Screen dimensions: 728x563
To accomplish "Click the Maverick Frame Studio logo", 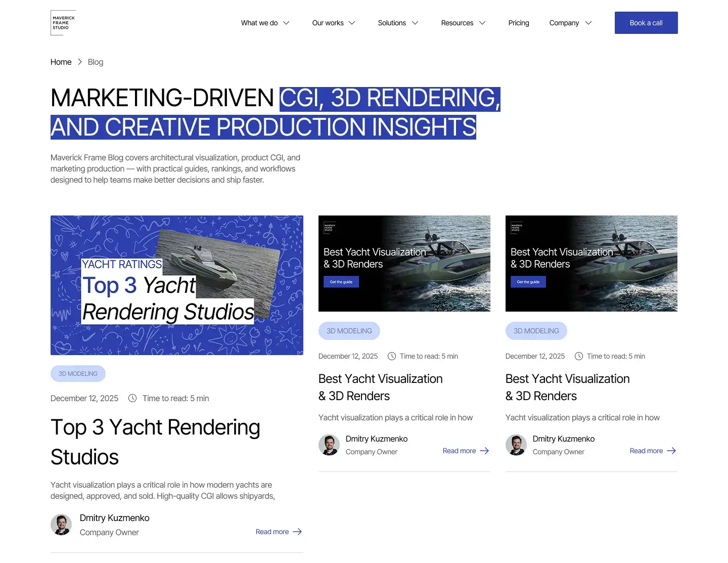I will (63, 23).
